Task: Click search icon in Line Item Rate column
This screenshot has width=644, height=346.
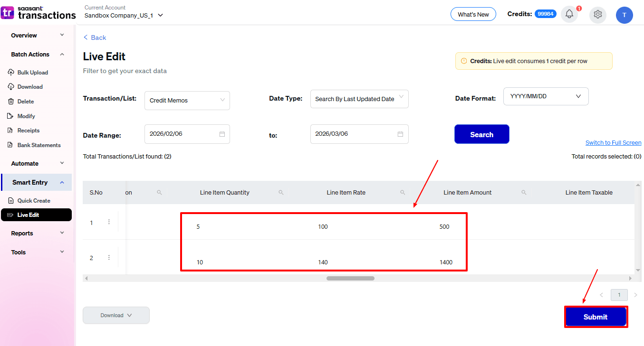Action: coord(403,193)
